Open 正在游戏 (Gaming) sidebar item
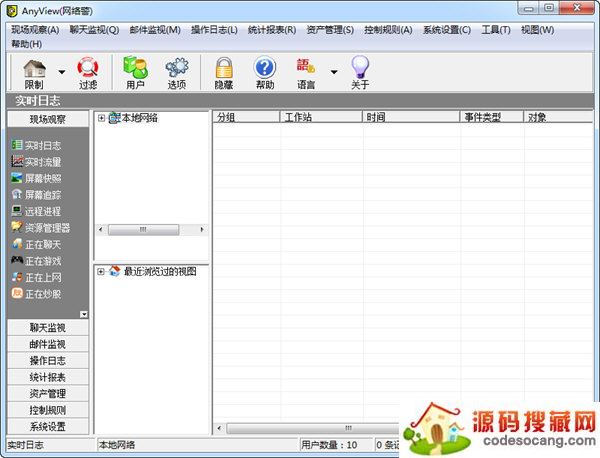 (42, 261)
